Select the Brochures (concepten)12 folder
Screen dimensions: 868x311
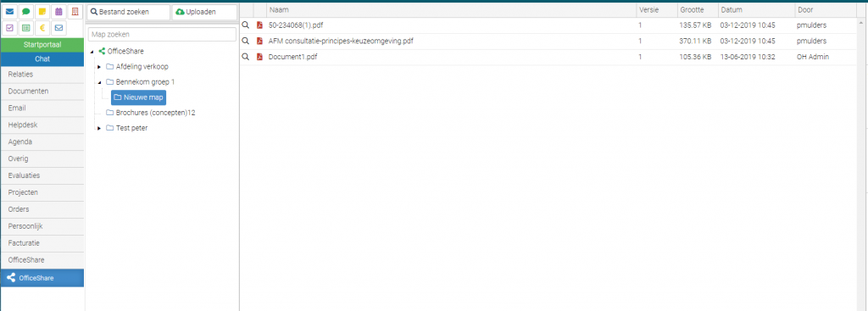coord(151,113)
